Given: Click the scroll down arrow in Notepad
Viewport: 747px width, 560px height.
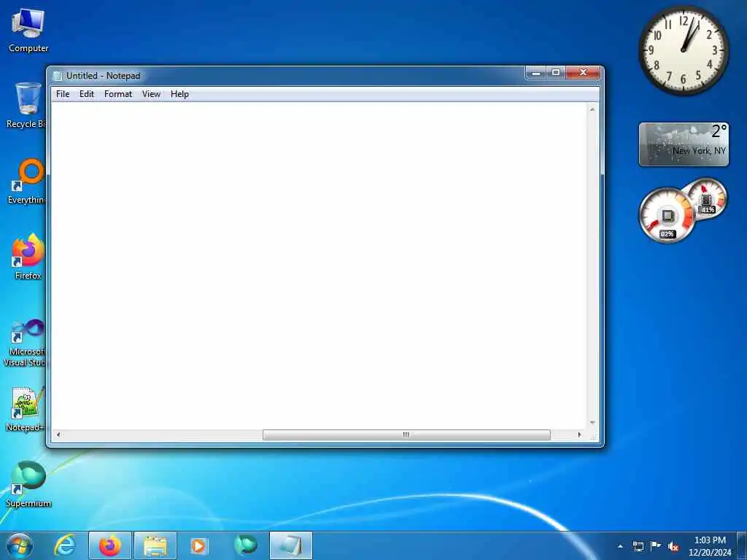Looking at the screenshot, I should click(592, 423).
